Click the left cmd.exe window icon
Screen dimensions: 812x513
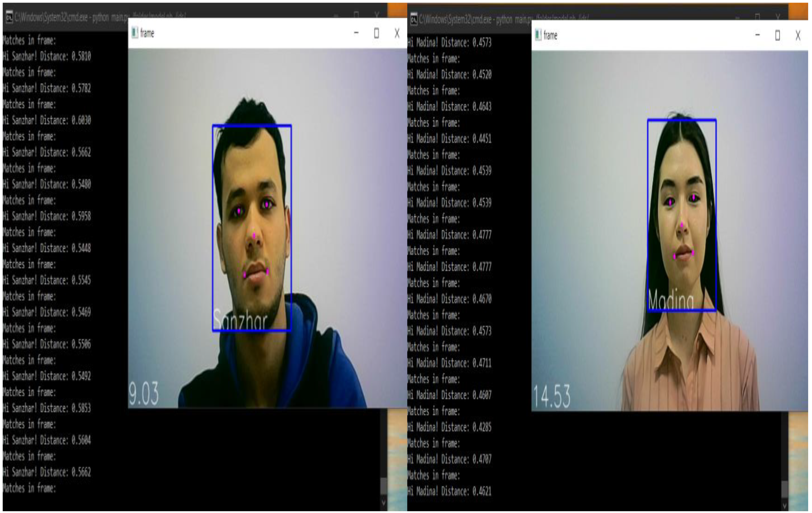pyautogui.click(x=9, y=17)
